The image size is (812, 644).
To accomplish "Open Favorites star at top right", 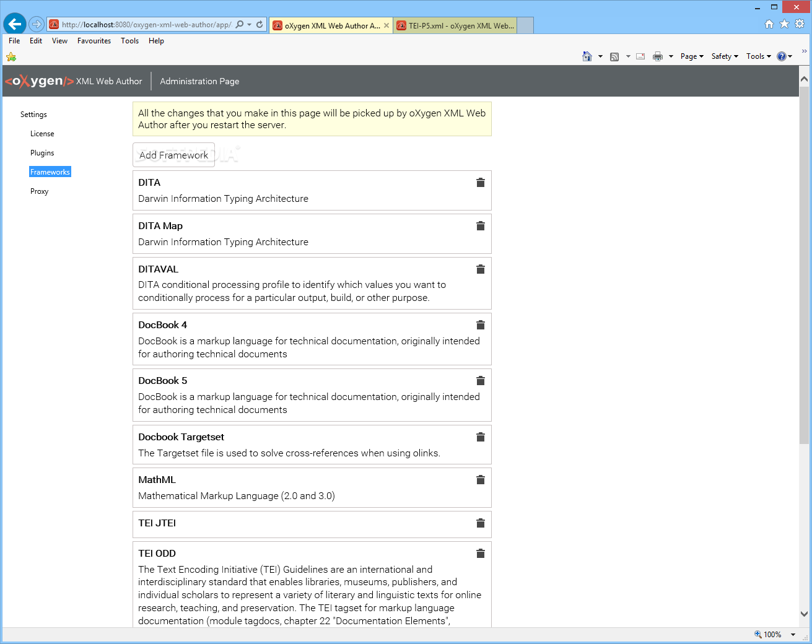I will [x=784, y=24].
